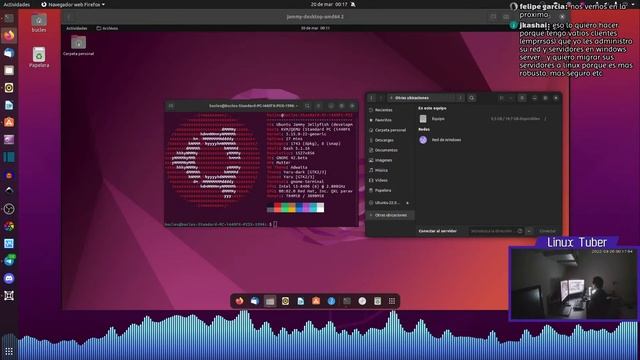The width and height of the screenshot is (640, 360).
Task: Open the Files hamburger menu button
Action: click(x=522, y=98)
